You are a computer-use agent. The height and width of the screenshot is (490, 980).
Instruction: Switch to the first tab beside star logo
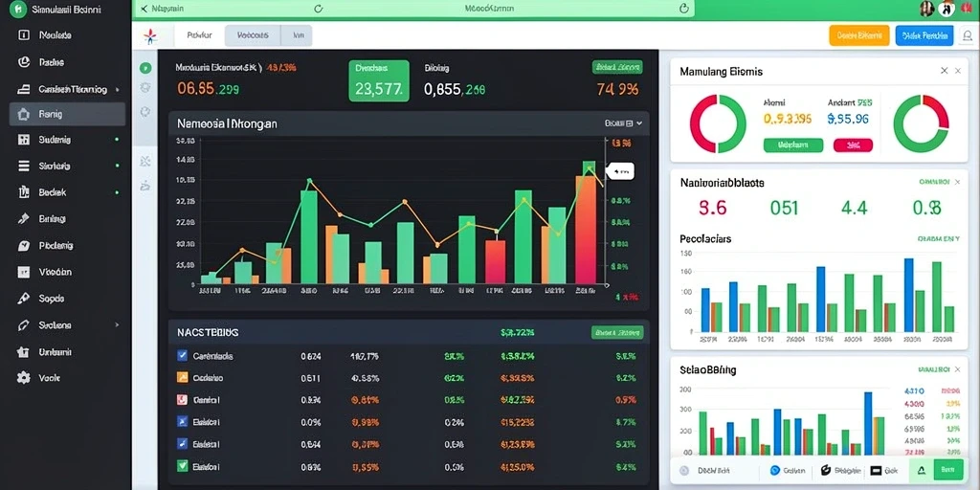[199, 35]
